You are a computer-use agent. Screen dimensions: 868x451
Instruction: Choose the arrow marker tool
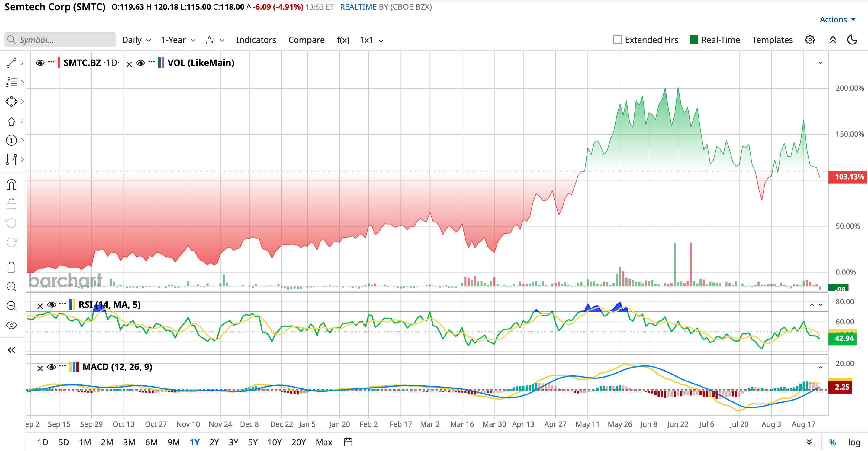click(11, 121)
